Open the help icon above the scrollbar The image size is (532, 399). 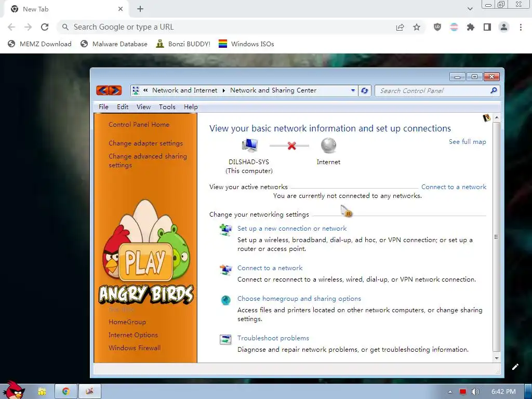click(486, 118)
